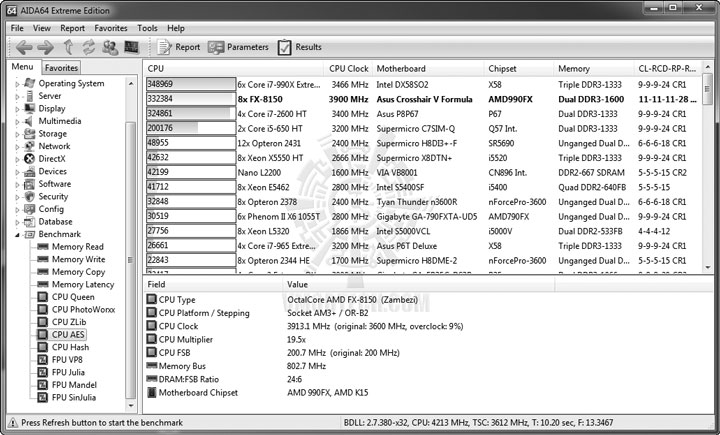Viewport: 720px width, 435px height.
Task: Click the monitor graph toolbar icon
Action: (x=131, y=47)
